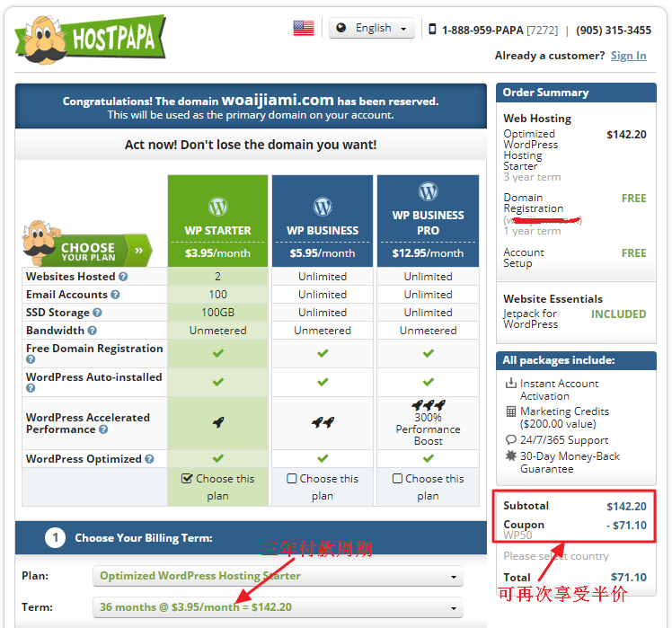Image resolution: width=672 pixels, height=628 pixels.
Task: Click Instant Account Activation download icon
Action: (511, 383)
